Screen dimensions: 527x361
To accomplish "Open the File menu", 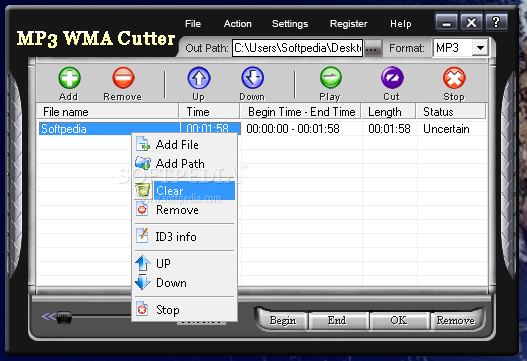I will pos(193,24).
